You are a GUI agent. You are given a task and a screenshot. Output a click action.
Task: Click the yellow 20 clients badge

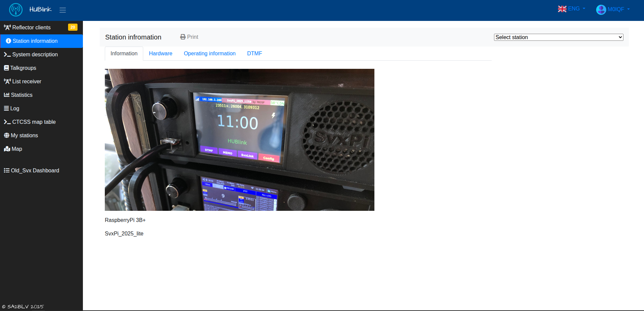pos(73,27)
